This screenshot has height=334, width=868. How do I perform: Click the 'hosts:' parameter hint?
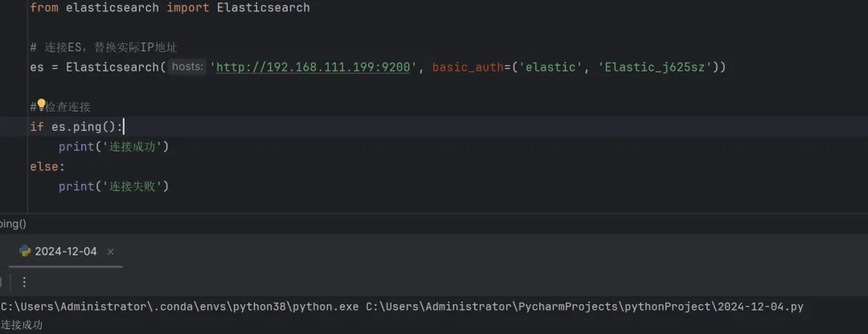(x=187, y=67)
